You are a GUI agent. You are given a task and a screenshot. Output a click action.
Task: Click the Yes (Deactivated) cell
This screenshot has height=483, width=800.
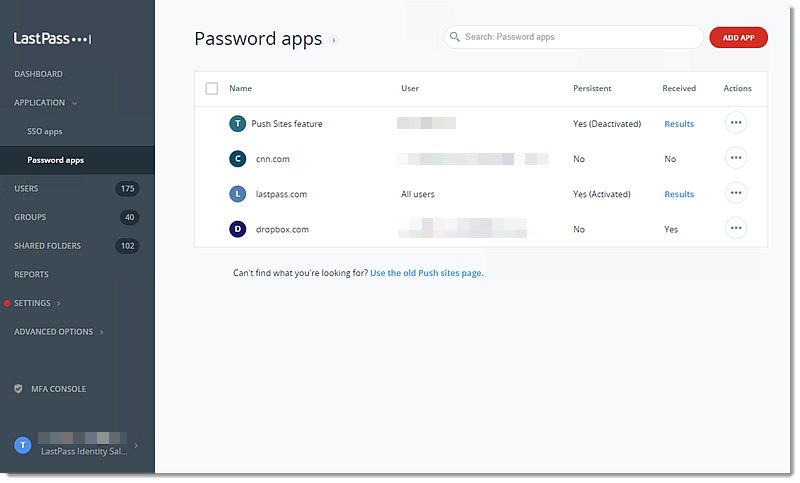click(x=607, y=124)
